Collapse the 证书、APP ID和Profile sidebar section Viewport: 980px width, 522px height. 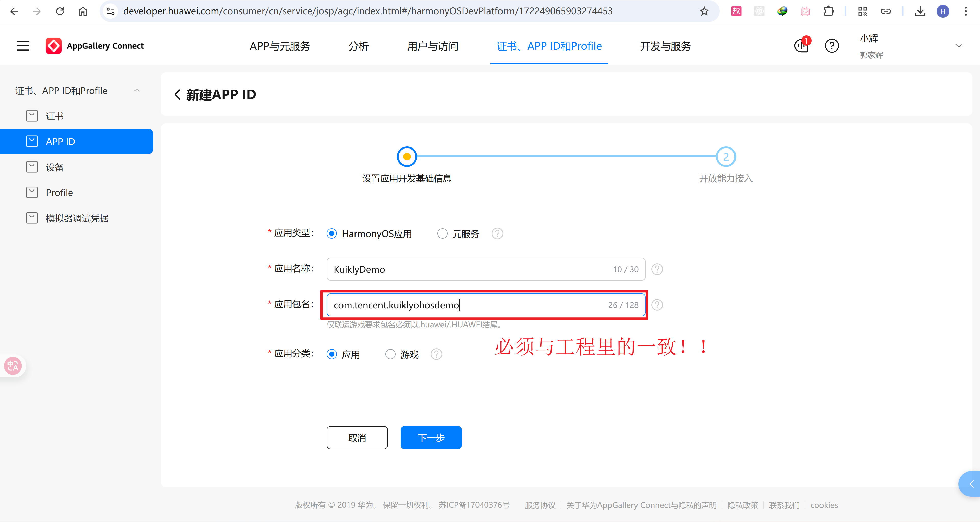click(x=136, y=91)
